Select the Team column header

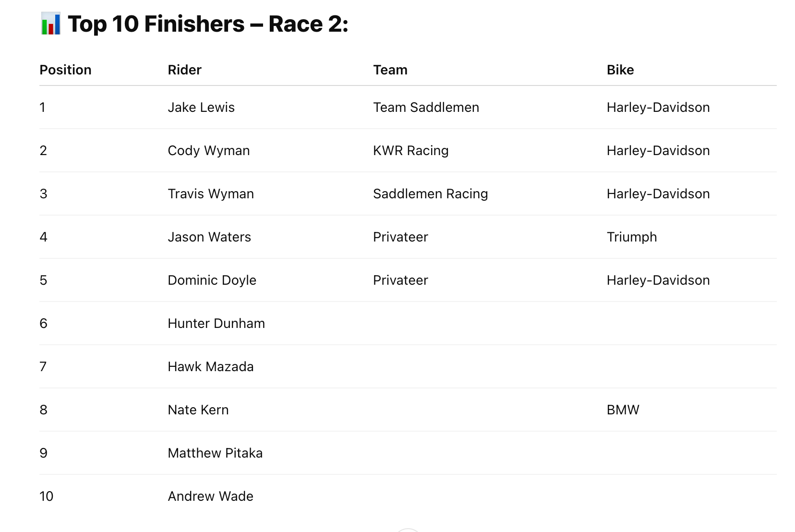tap(390, 70)
